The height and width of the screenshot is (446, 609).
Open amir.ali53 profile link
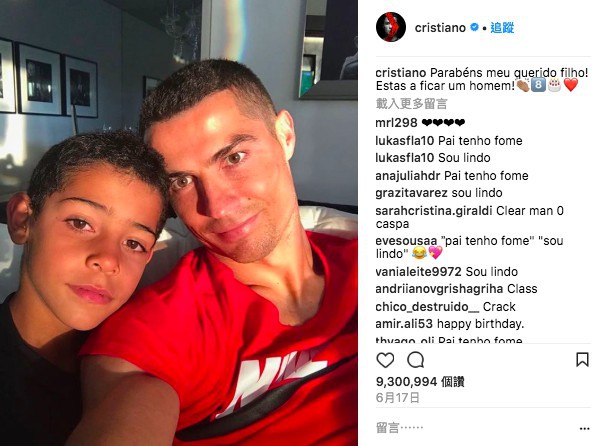pos(404,324)
